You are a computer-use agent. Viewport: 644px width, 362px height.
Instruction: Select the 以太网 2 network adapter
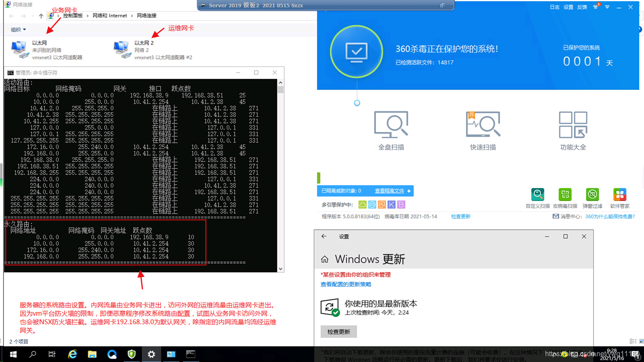tap(153, 50)
